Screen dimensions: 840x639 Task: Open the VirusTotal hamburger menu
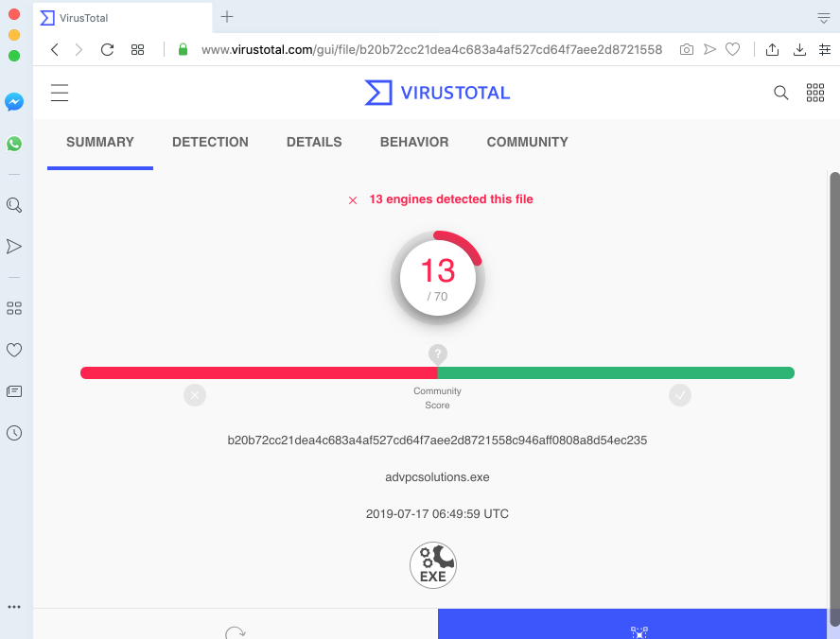[x=60, y=93]
